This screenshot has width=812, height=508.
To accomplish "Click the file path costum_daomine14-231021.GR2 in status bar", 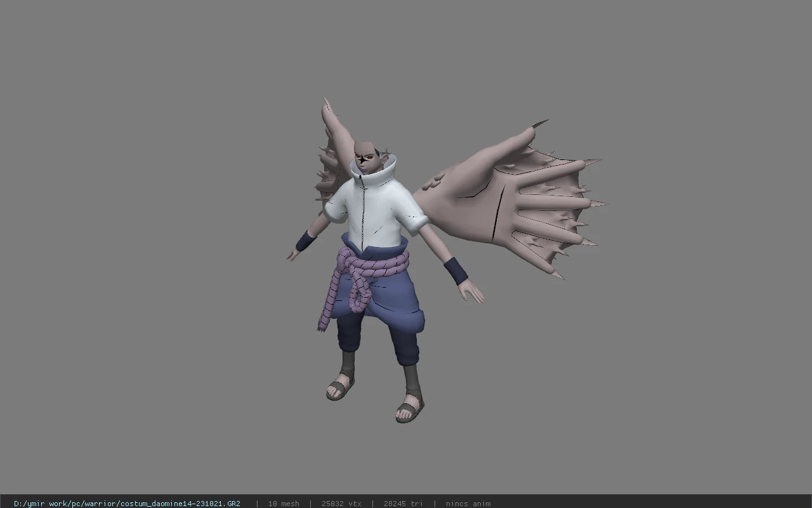I will click(127, 504).
